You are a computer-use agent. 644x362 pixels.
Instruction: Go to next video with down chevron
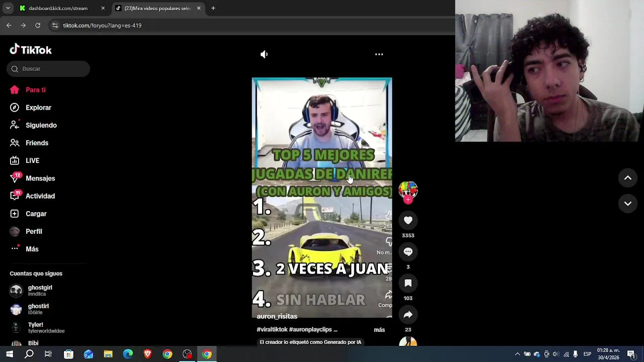[x=628, y=204]
